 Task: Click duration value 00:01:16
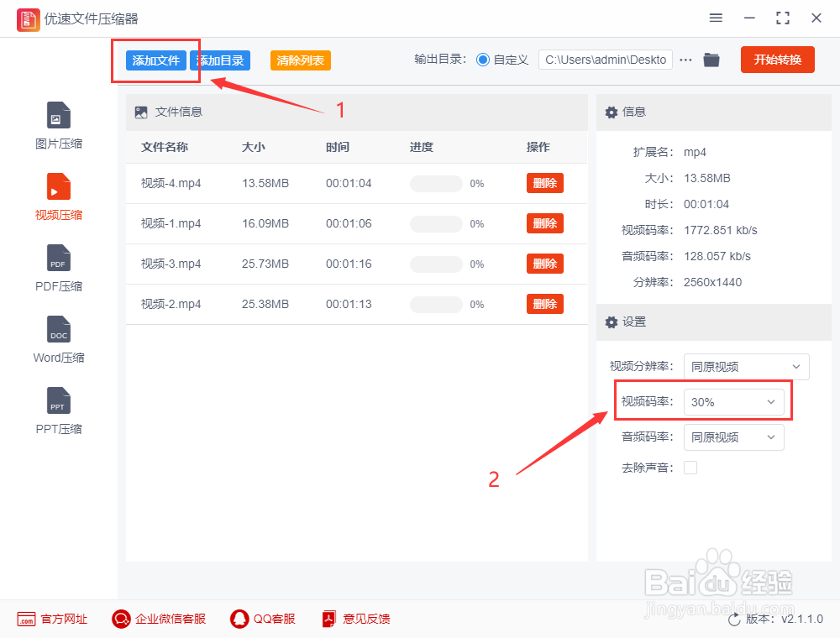349,264
